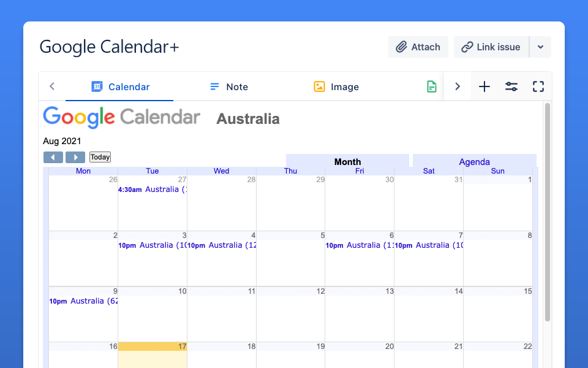Add a new tab with plus icon
Screen dimensions: 588x368
484,86
